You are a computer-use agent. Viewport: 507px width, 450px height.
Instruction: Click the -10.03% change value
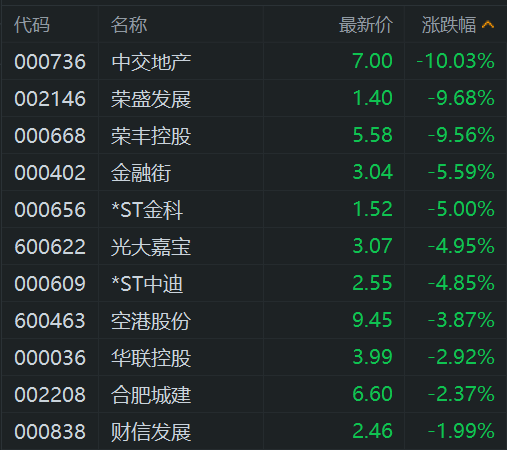coord(455,61)
